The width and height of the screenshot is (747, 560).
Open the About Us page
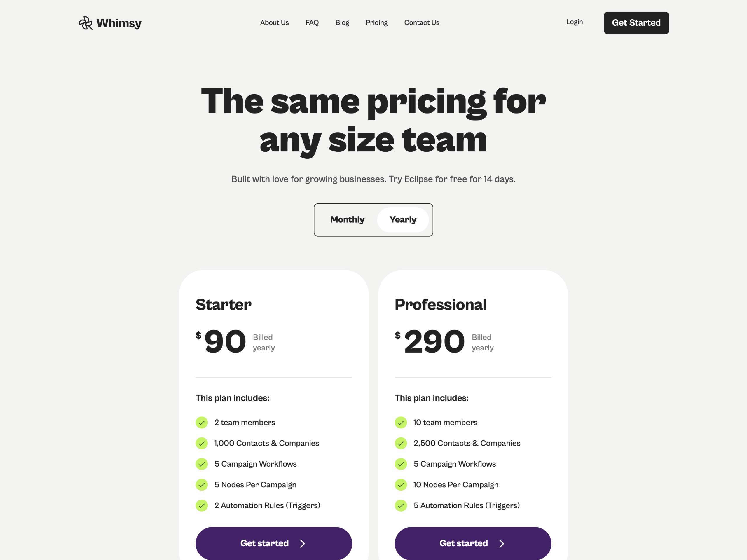pos(274,22)
